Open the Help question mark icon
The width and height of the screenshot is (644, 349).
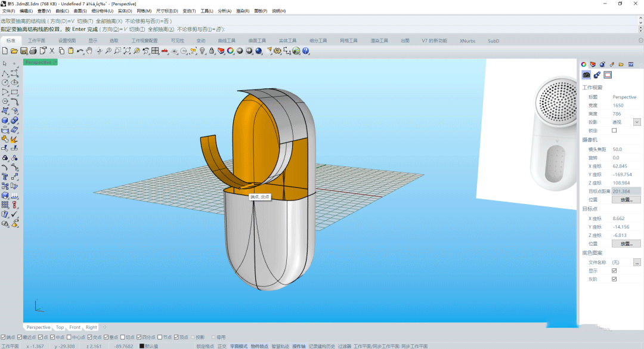click(306, 51)
